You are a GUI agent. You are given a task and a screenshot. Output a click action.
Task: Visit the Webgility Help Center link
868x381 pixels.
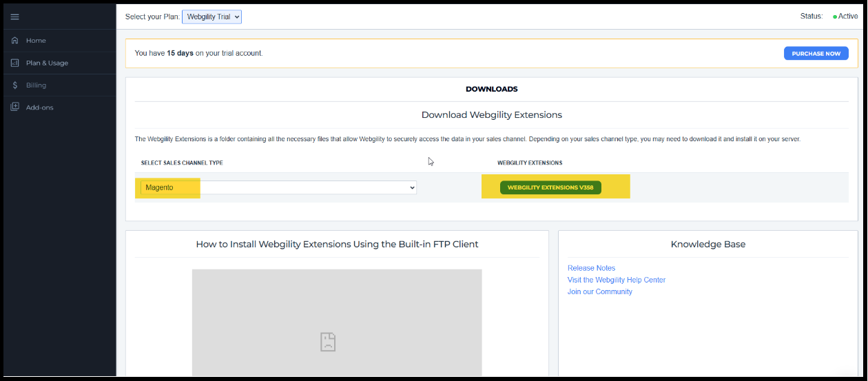pos(616,280)
